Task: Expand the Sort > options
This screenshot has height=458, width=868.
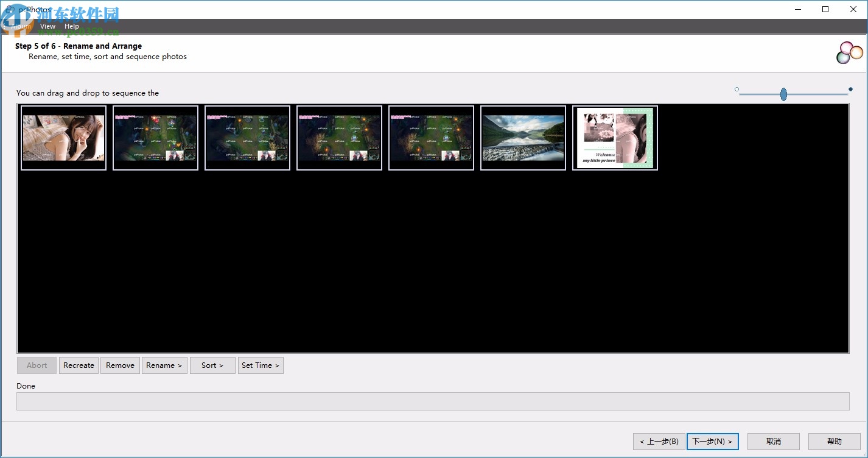Action: click(212, 365)
